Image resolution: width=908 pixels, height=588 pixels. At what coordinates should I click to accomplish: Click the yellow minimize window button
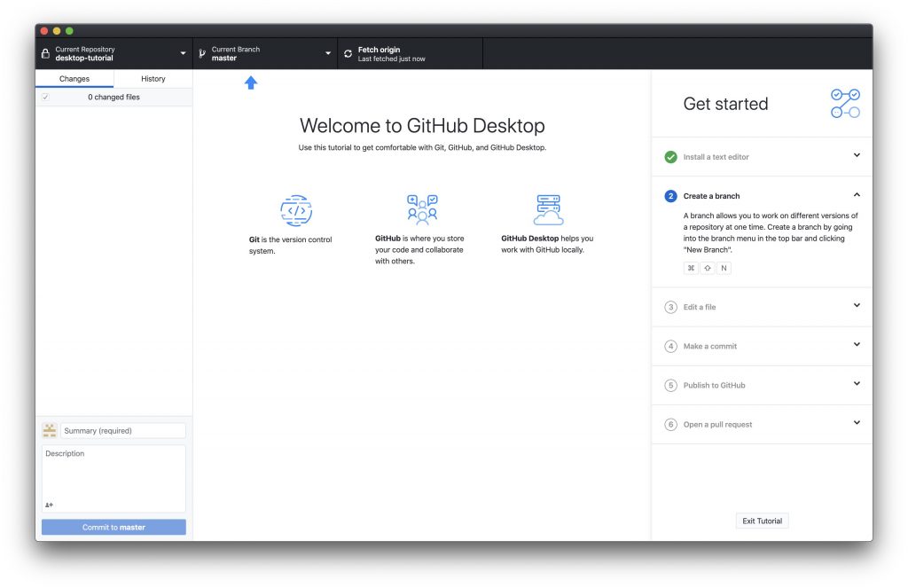click(57, 31)
